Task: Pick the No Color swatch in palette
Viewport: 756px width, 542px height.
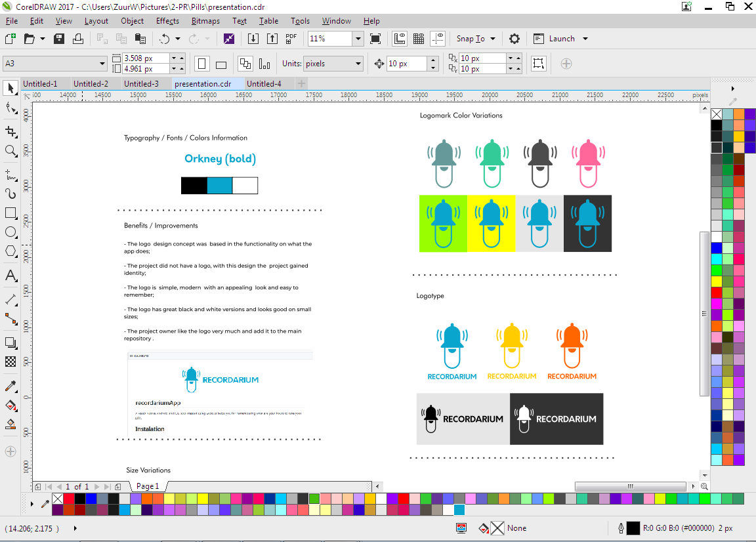Action: [x=717, y=114]
